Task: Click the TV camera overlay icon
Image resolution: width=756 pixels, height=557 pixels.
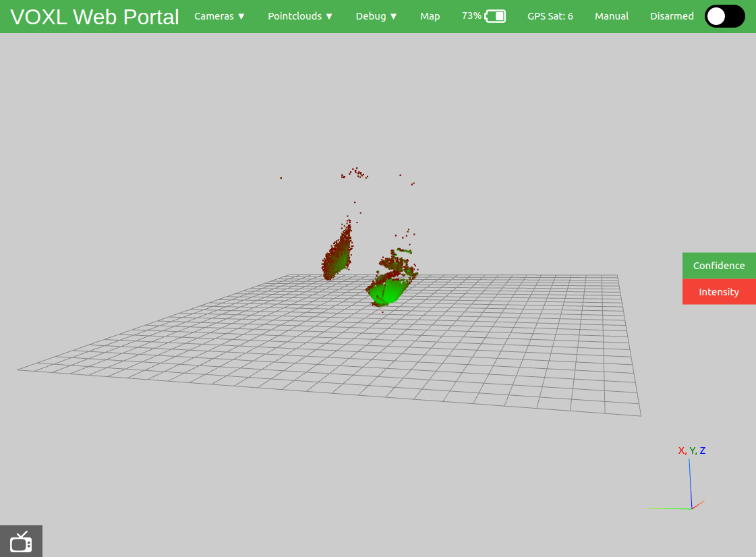Action: (21, 541)
